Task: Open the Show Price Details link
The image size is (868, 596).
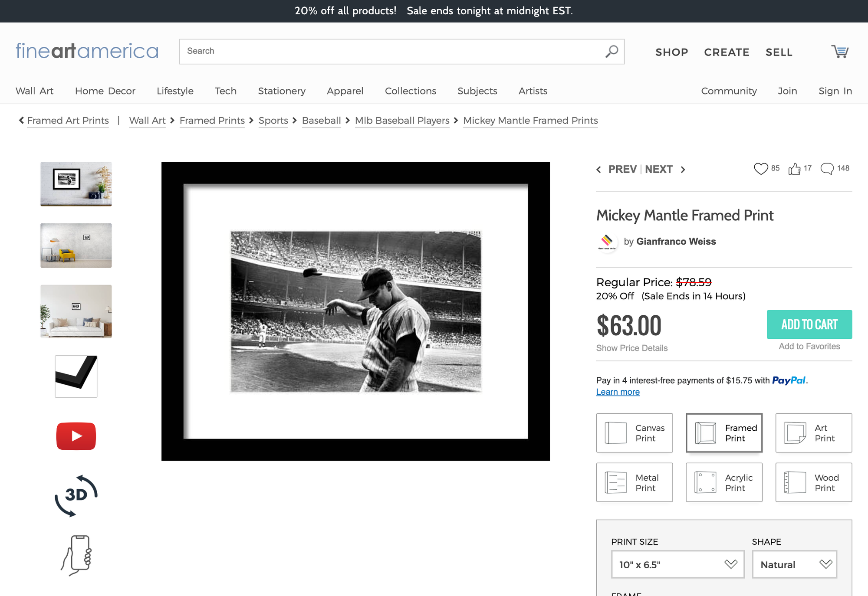Action: [631, 347]
